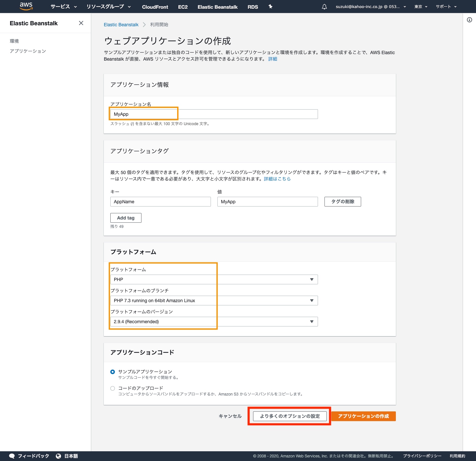Expand the platform branch dropdown
The height and width of the screenshot is (461, 476).
coord(214,301)
